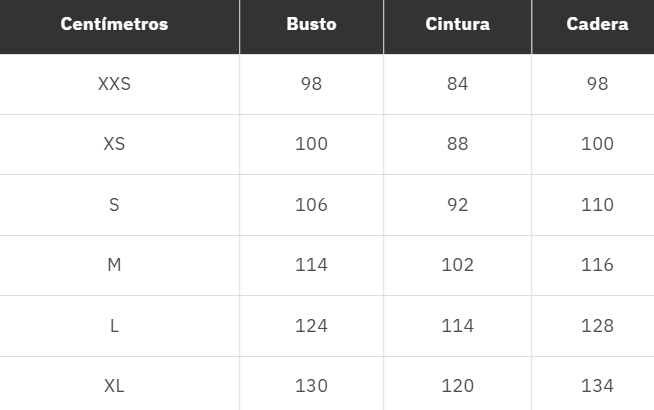This screenshot has height=410, width=654.
Task: Click the Cintura value 88 for XS
Action: tap(457, 144)
